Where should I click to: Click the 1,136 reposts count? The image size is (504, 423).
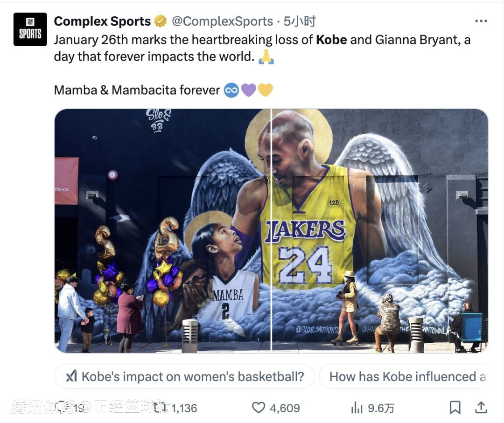click(x=184, y=408)
